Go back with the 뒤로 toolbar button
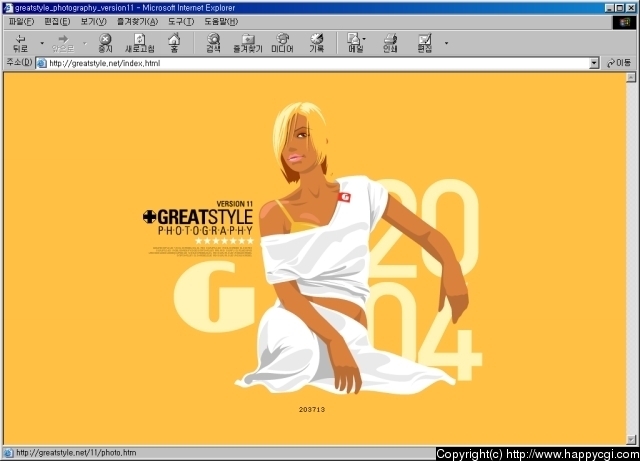 point(20,43)
